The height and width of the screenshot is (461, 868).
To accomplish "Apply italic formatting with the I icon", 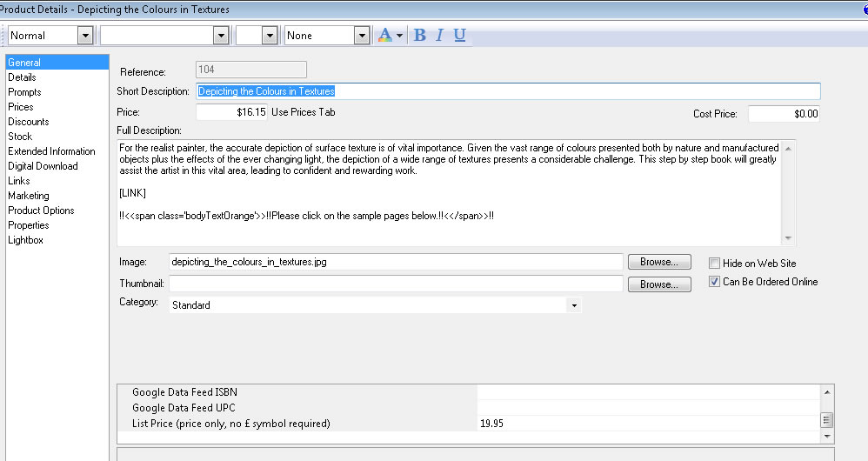I will (x=440, y=35).
